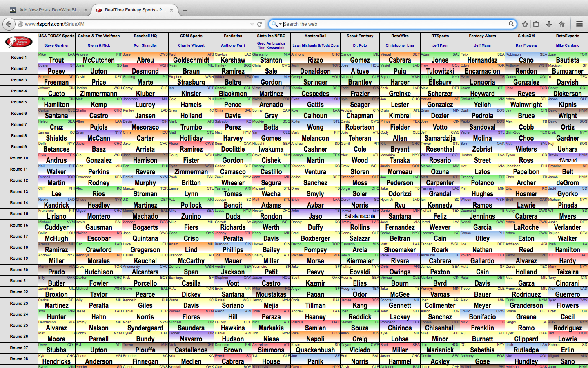Open Steve Gardner's team link

pos(56,46)
